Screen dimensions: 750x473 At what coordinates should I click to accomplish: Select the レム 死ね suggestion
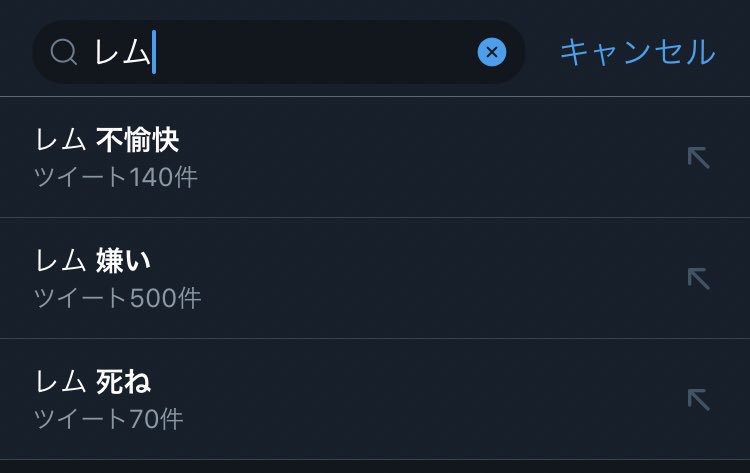coord(93,382)
